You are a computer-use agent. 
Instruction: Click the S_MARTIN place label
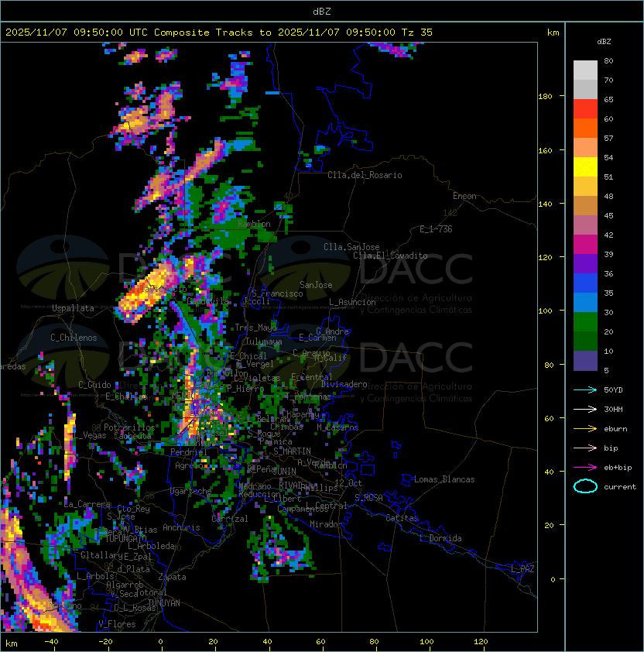pos(292,451)
